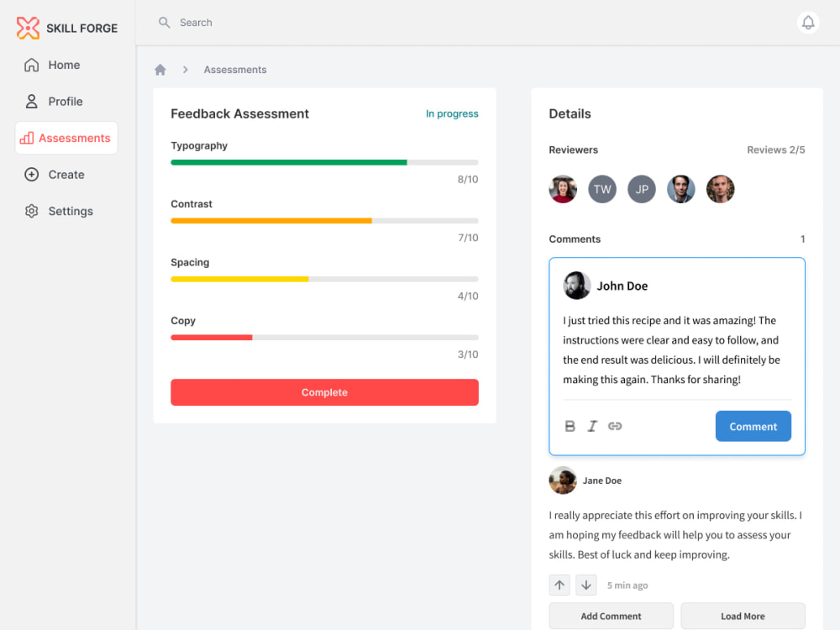
Task: Click the Skill Forge logo icon
Action: point(28,28)
